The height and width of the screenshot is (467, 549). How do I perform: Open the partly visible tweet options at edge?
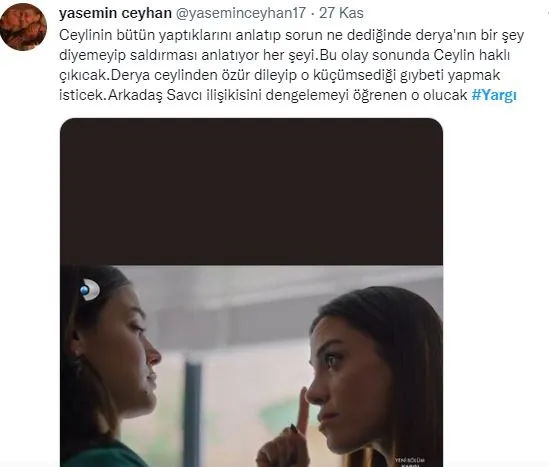pos(547,13)
